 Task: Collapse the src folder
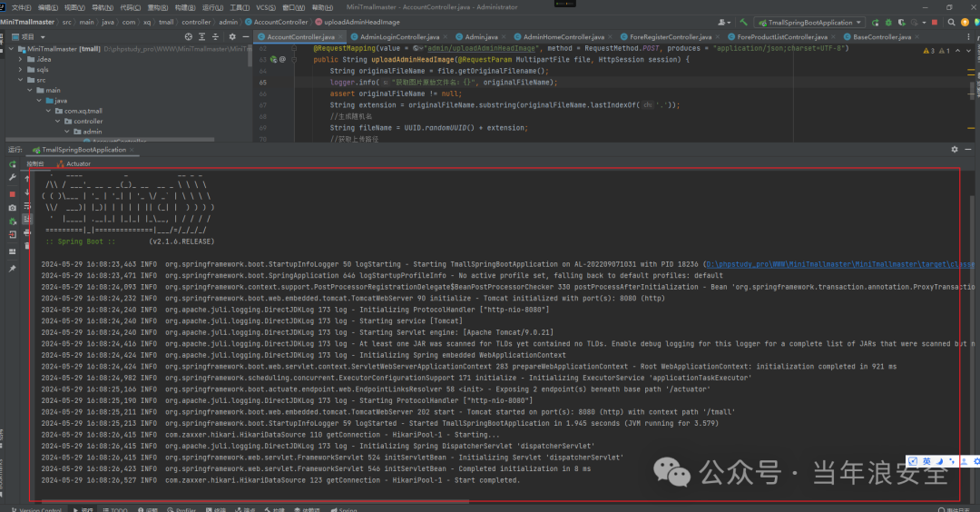click(x=21, y=80)
